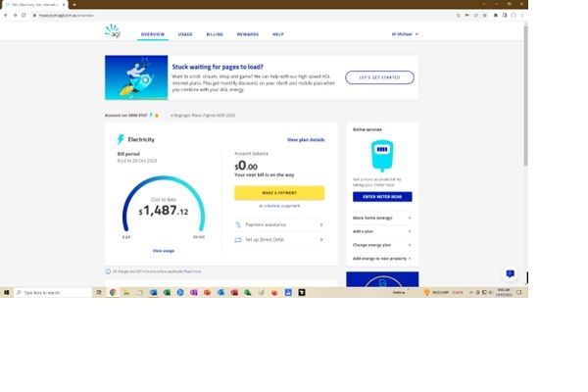
Task: Open a new browser tab
Action: click(x=74, y=5)
